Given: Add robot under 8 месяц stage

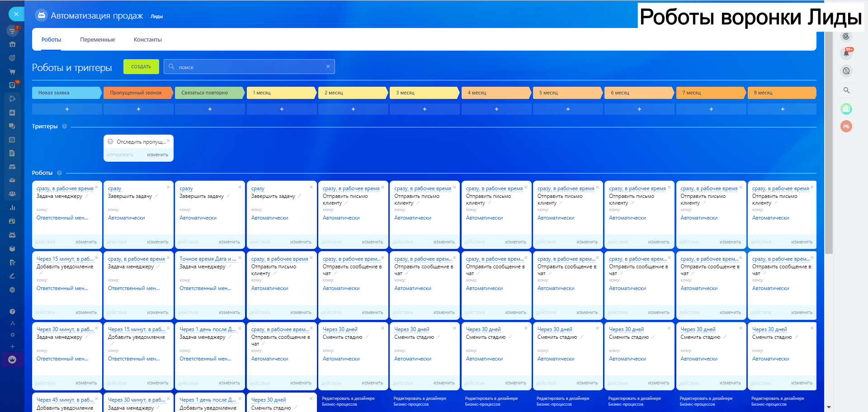Looking at the screenshot, I should pyautogui.click(x=782, y=109).
